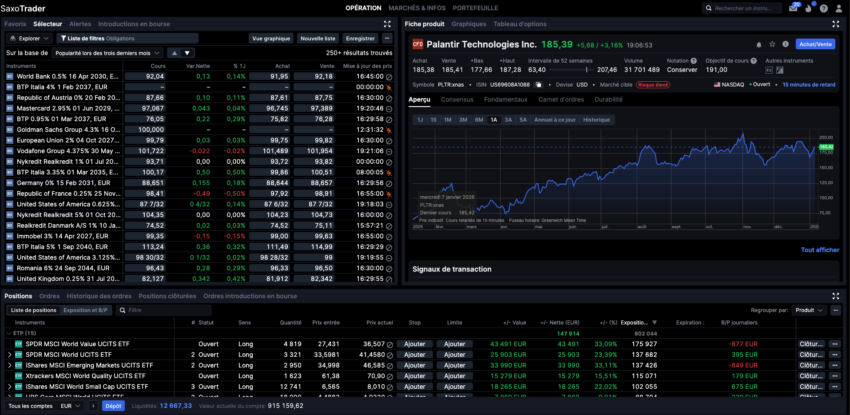
Task: Sort by the Exposition column arrow
Action: (x=654, y=322)
